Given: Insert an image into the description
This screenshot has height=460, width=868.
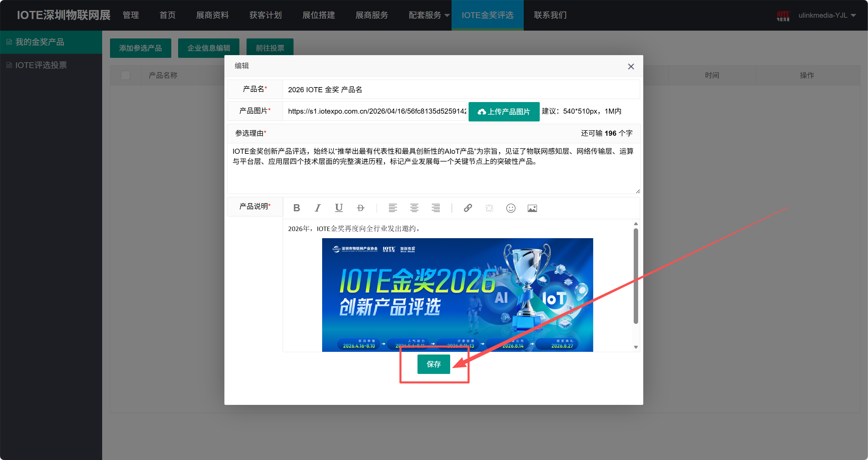Looking at the screenshot, I should 532,208.
